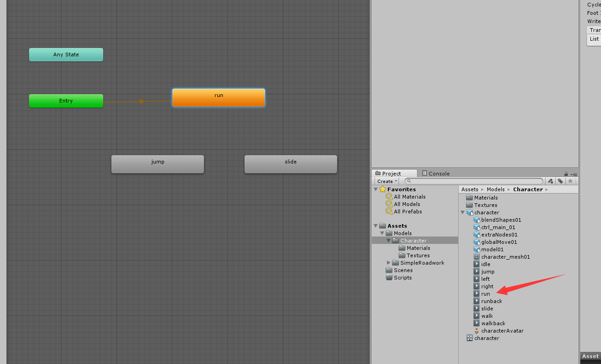Image resolution: width=601 pixels, height=364 pixels.
Task: Select the runback animation clip
Action: pos(488,301)
